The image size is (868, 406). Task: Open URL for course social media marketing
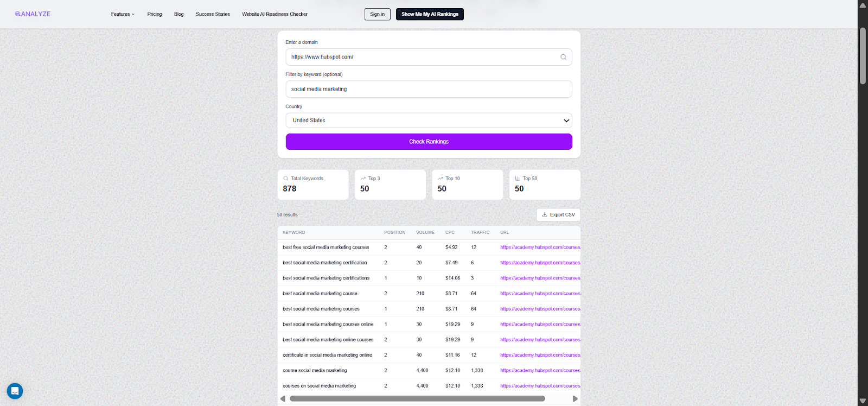(540, 371)
